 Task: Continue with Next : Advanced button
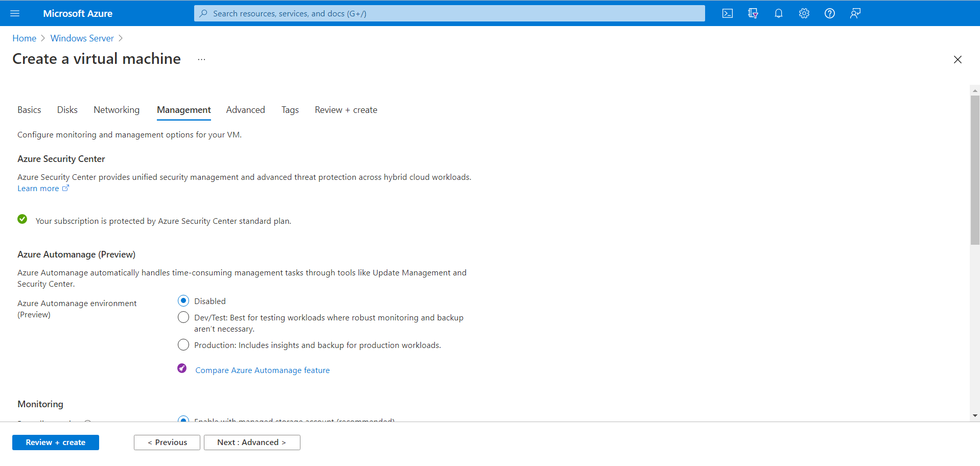point(252,442)
